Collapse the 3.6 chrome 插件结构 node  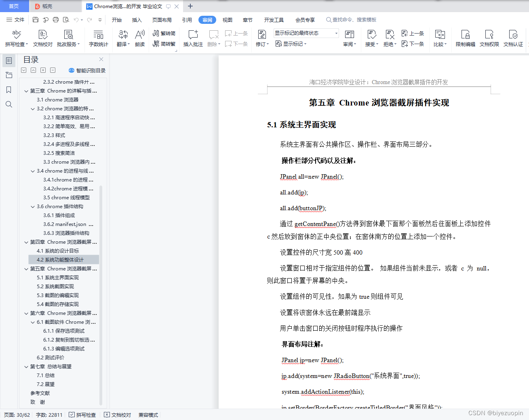(33, 207)
